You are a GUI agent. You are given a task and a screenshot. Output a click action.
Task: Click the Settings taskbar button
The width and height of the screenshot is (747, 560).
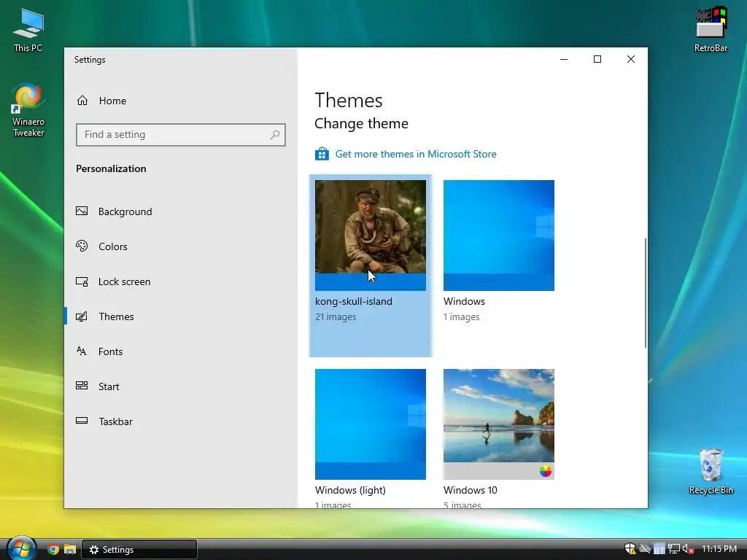pyautogui.click(x=139, y=550)
